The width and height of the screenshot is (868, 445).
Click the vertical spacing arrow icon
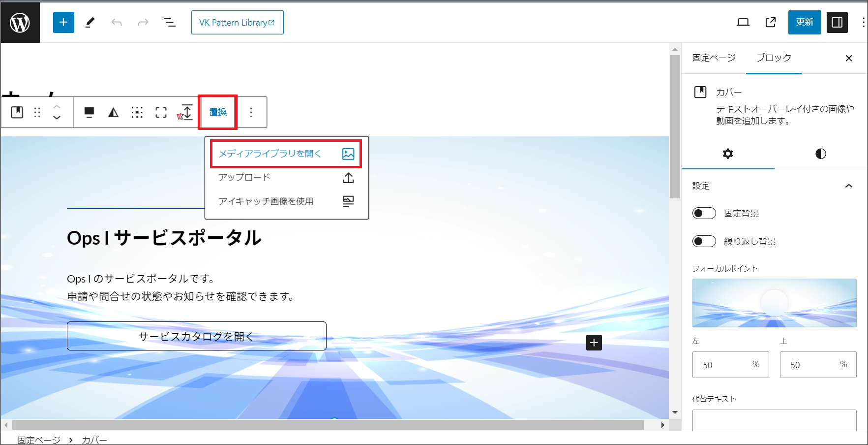click(x=185, y=112)
